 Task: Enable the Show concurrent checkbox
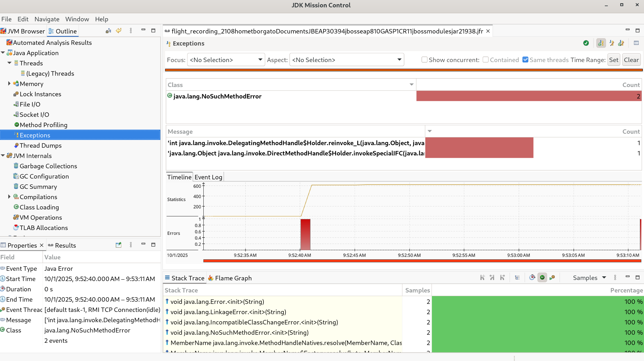coord(424,60)
